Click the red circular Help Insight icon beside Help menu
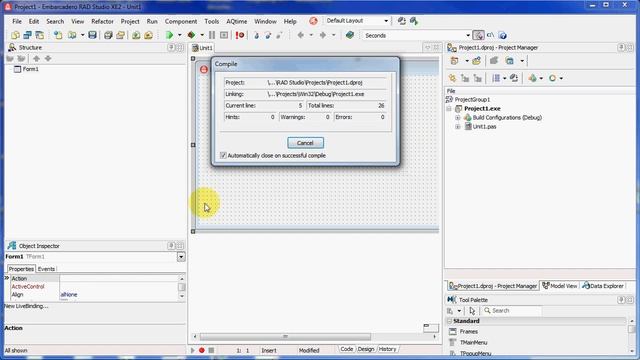Image resolution: width=640 pixels, height=360 pixels. (313, 21)
